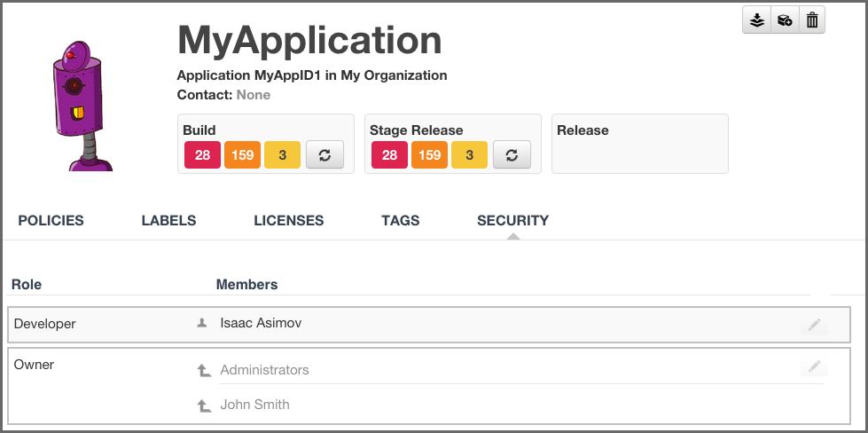Click inherited arrow icon beside Administrators

pos(204,370)
